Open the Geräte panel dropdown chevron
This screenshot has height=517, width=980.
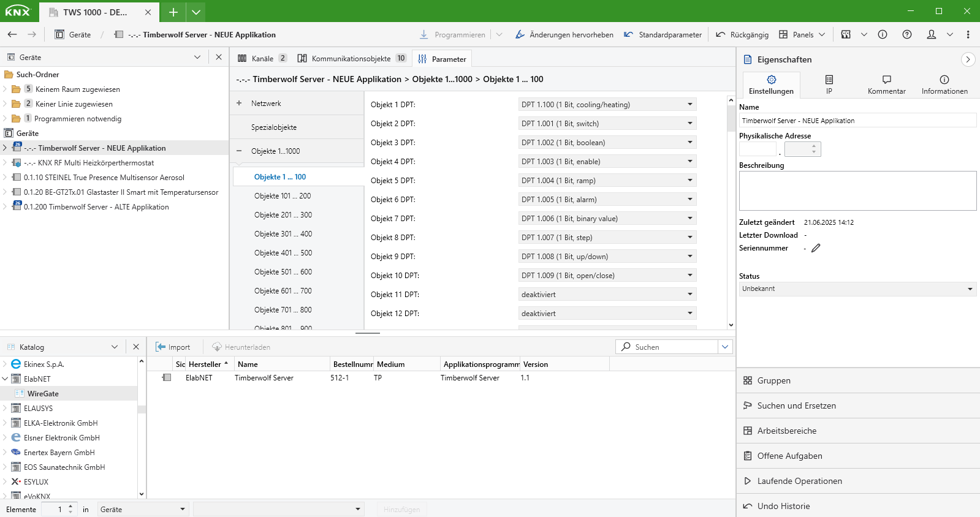(x=197, y=57)
